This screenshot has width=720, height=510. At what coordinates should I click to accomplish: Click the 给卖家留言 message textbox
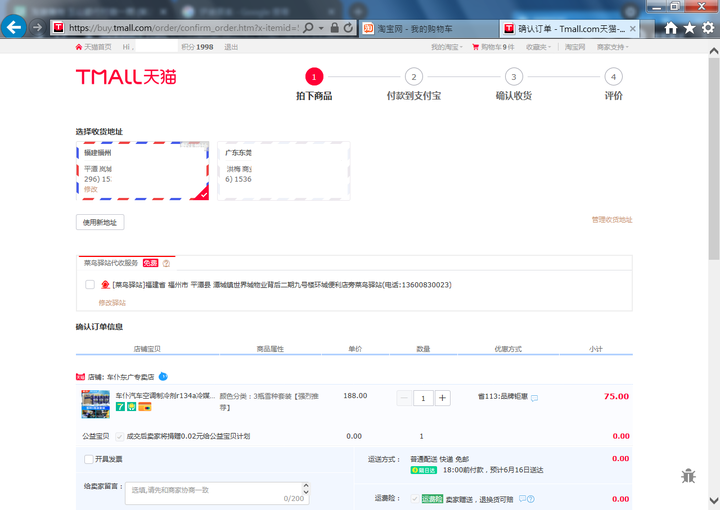[217, 493]
